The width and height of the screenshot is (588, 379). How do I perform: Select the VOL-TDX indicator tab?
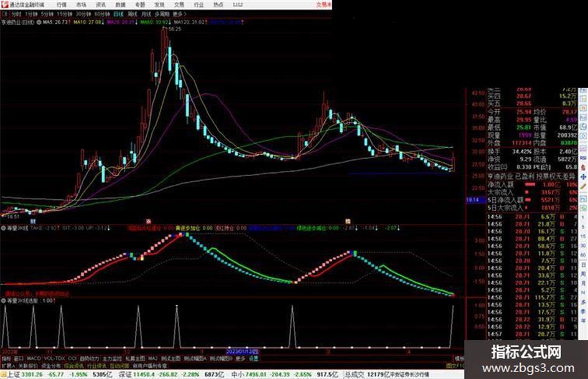(54, 358)
